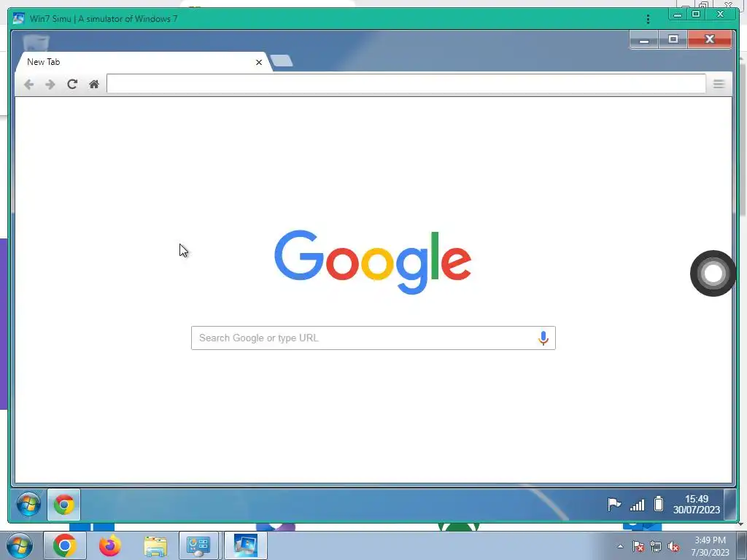This screenshot has width=747, height=560.
Task: Select the New Tab tab
Action: pyautogui.click(x=143, y=63)
